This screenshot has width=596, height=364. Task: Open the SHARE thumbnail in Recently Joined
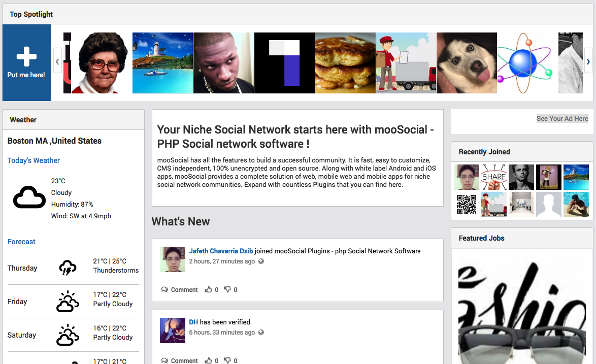tap(494, 177)
